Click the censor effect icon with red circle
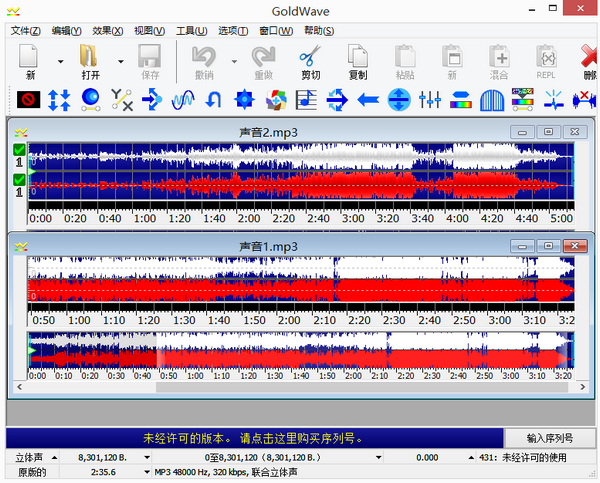 pos(27,99)
